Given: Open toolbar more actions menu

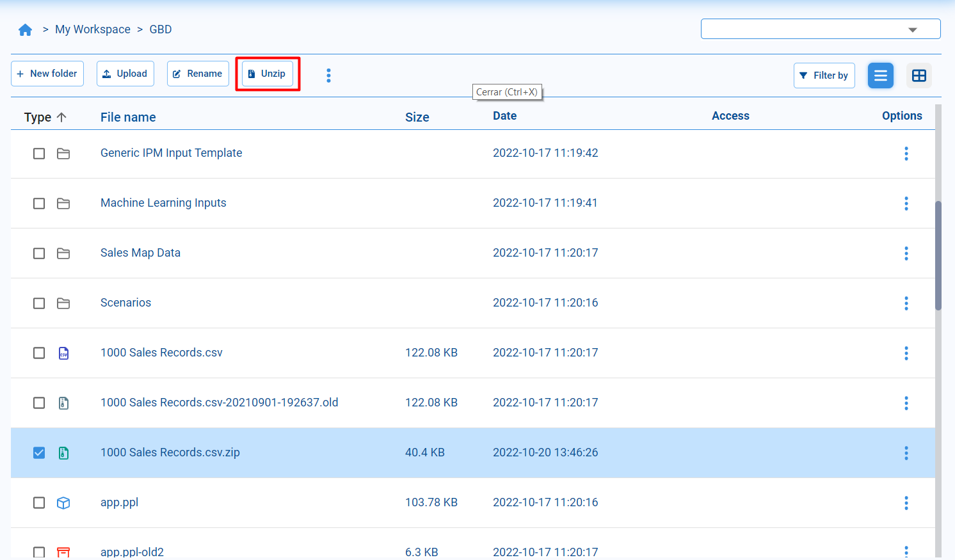Looking at the screenshot, I should [328, 76].
